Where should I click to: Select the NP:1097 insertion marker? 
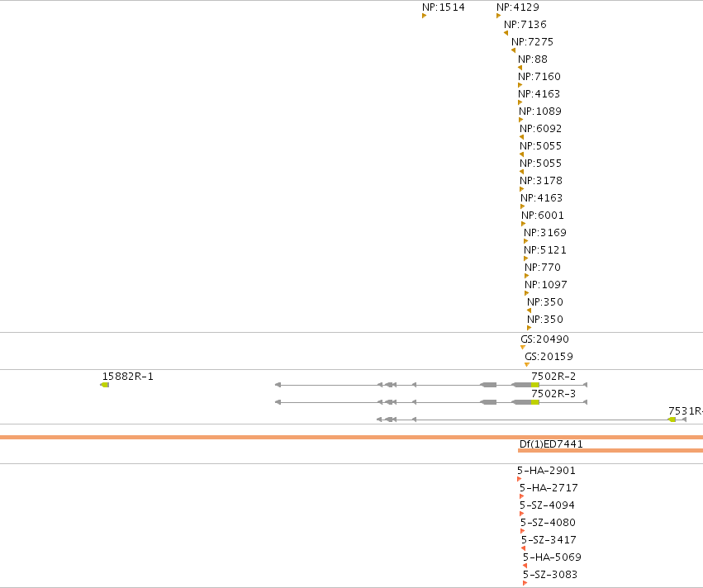pyautogui.click(x=527, y=293)
